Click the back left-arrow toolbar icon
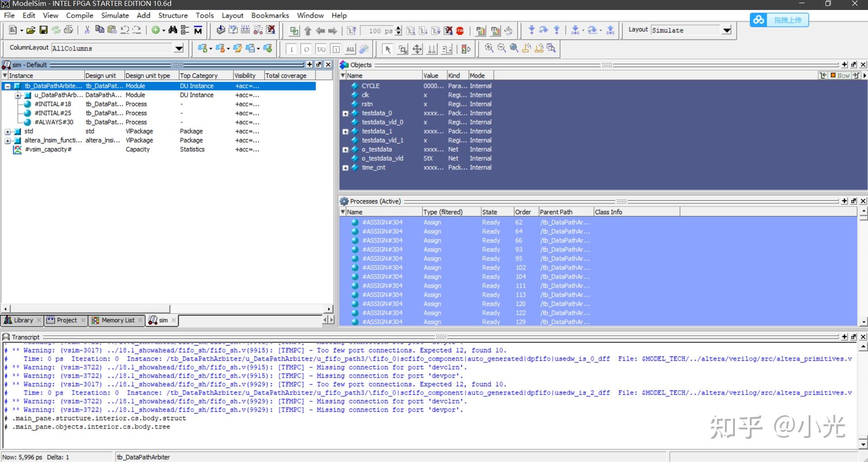This screenshot has width=868, height=462. click(x=320, y=31)
